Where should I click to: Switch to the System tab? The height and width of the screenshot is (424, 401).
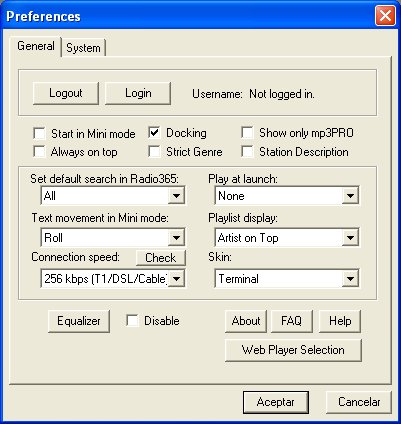[x=83, y=48]
